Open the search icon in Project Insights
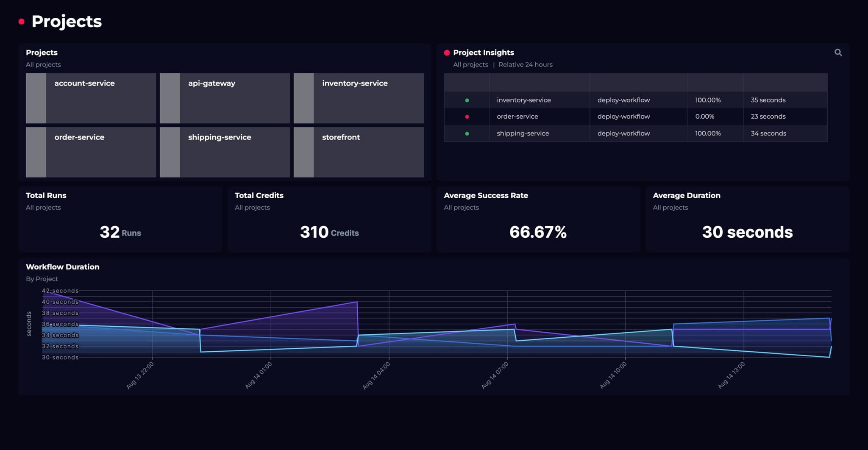The width and height of the screenshot is (868, 450). tap(839, 53)
